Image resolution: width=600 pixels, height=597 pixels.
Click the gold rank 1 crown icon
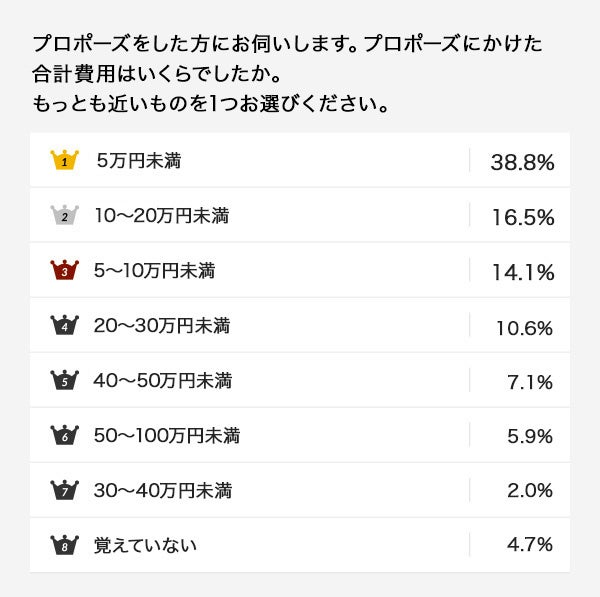click(x=64, y=160)
